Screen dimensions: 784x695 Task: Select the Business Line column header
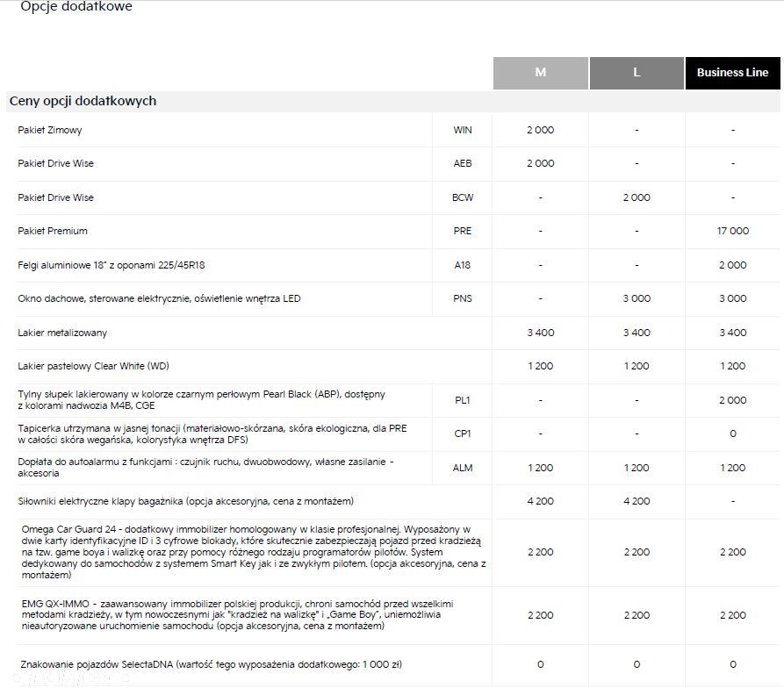(732, 73)
